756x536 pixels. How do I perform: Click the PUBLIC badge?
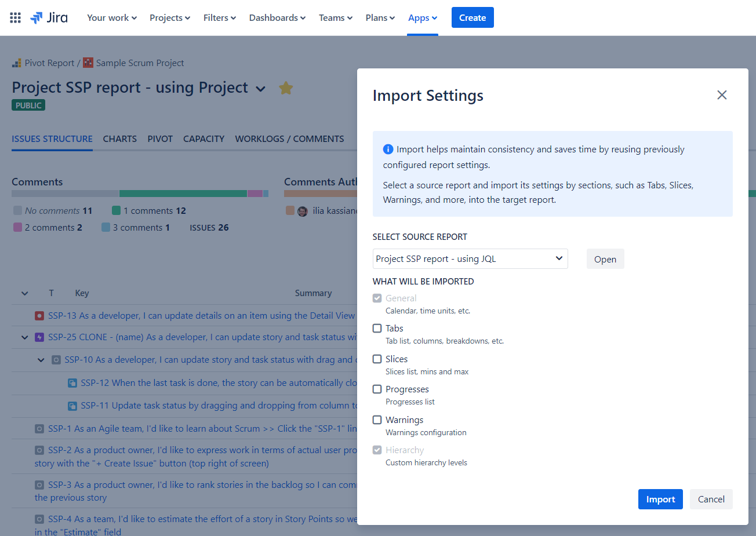(28, 105)
